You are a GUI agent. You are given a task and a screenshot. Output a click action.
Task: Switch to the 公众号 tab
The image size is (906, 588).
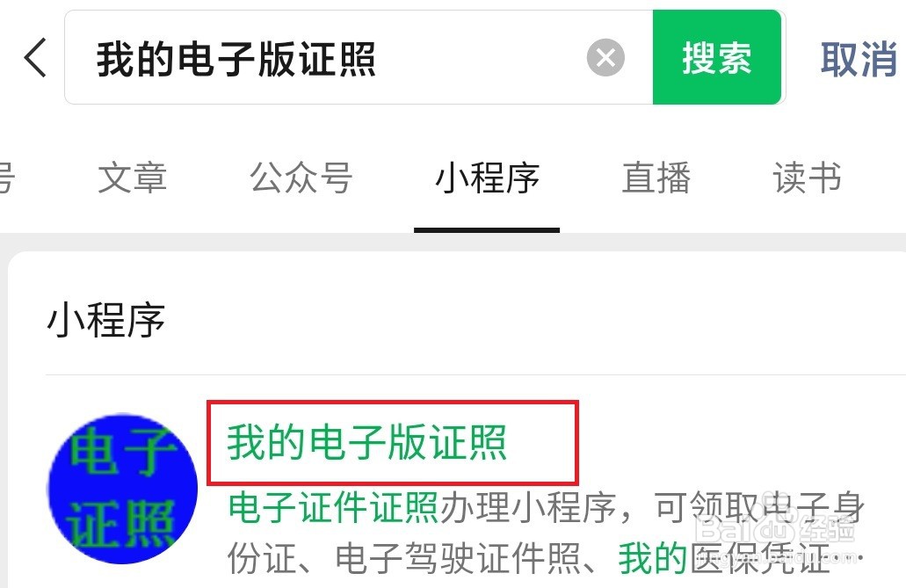(301, 178)
